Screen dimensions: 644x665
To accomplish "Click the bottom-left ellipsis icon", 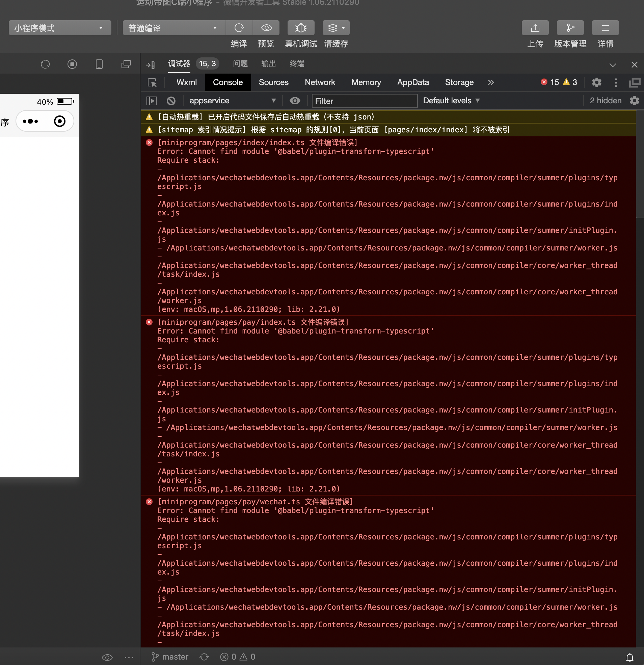I will (129, 657).
